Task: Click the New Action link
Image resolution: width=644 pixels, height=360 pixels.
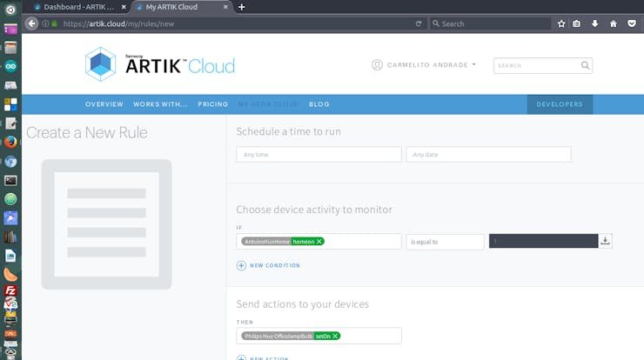Action: point(269,358)
